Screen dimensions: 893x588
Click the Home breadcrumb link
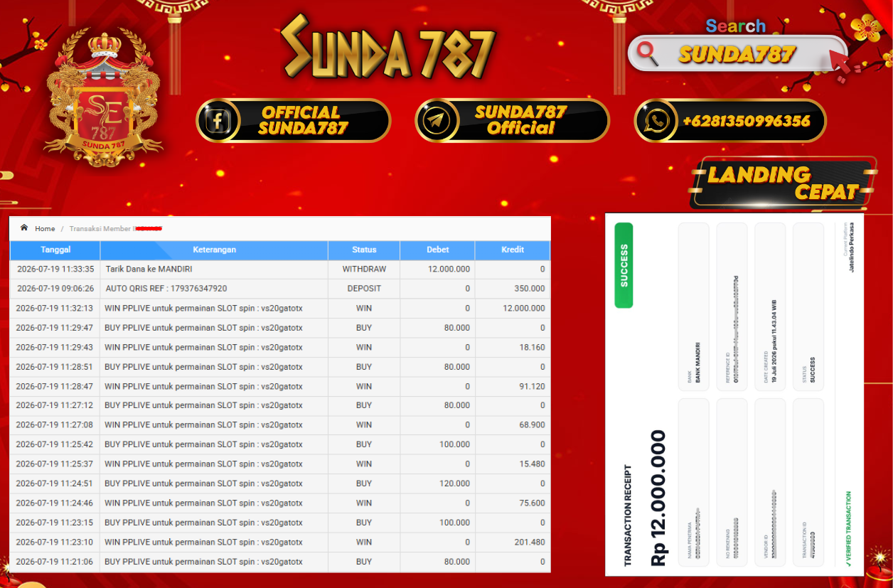tap(45, 228)
